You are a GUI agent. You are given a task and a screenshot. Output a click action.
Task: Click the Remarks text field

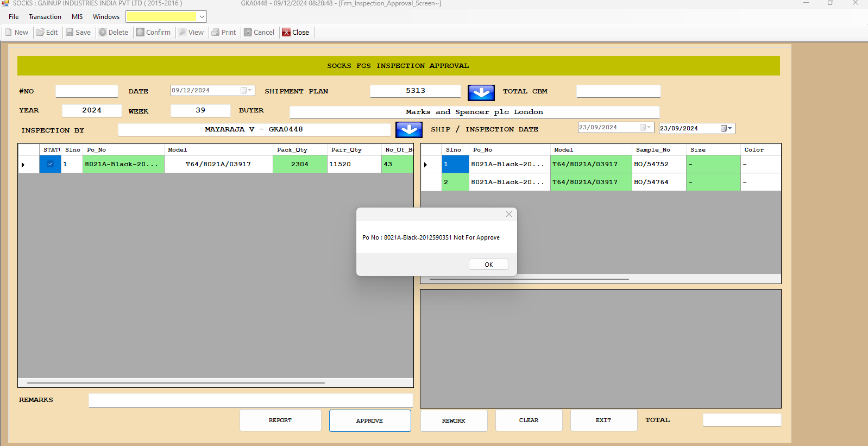[250, 400]
